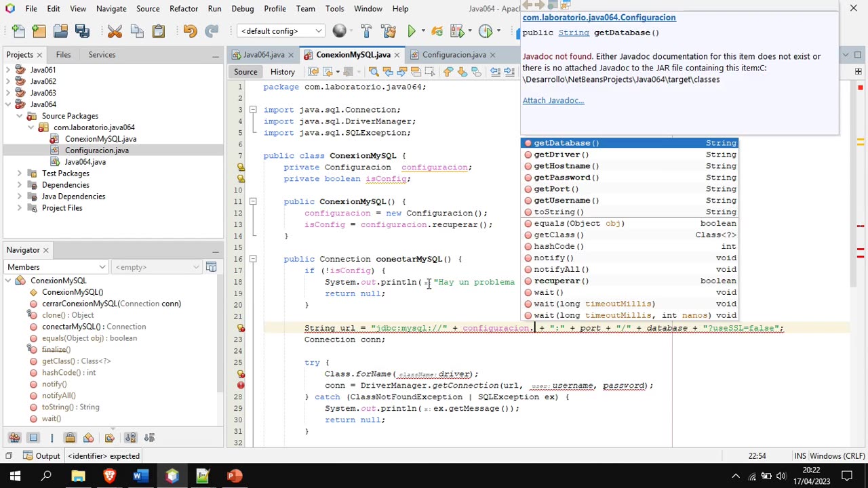This screenshot has width=868, height=488.
Task: Click the Navigator filter panel icon
Action: pyautogui.click(x=211, y=267)
